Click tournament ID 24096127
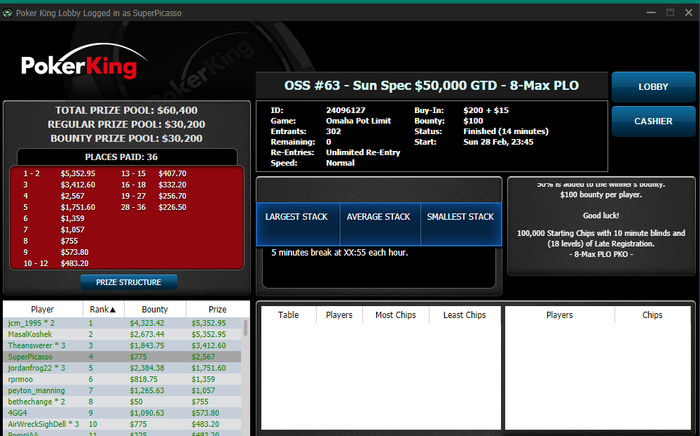The image size is (700, 436). (346, 110)
